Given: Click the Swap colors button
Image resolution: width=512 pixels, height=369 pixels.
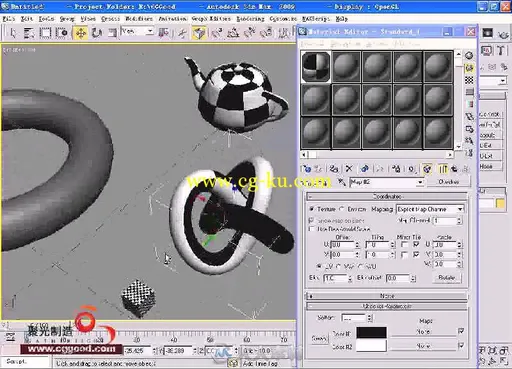Looking at the screenshot, I should [x=319, y=338].
